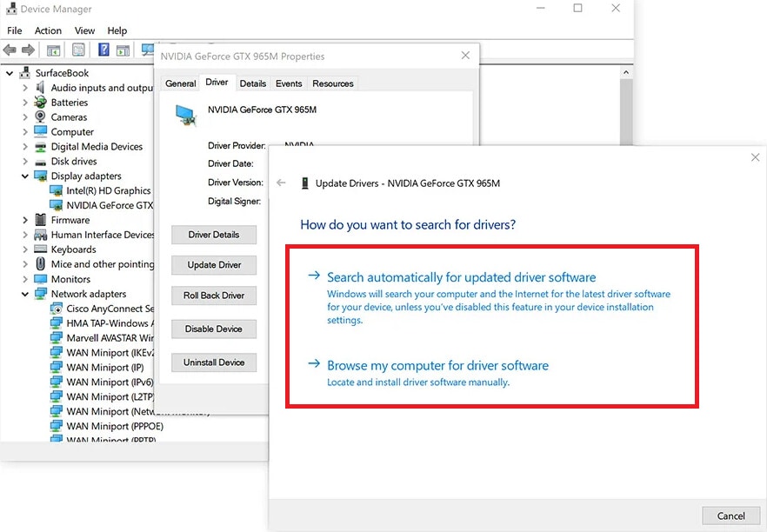Viewport: 767px width, 532px height.
Task: Switch to the Resources tab
Action: point(332,83)
